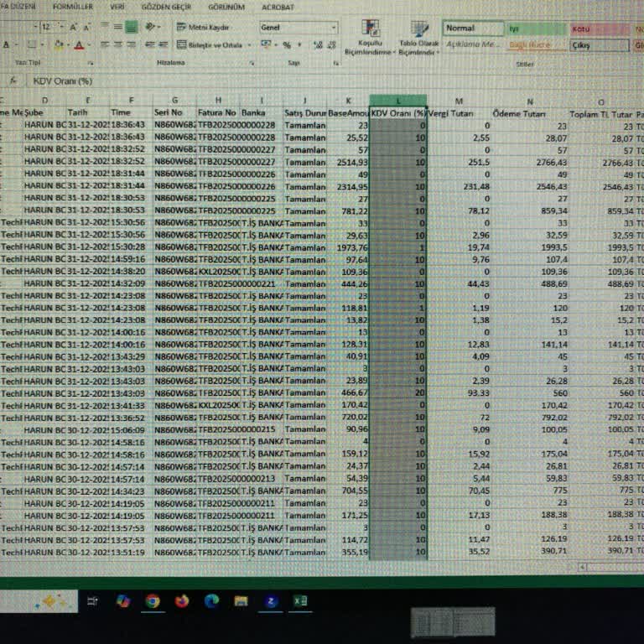The height and width of the screenshot is (644, 644).
Task: Apply the green İyi cell style
Action: point(538,29)
